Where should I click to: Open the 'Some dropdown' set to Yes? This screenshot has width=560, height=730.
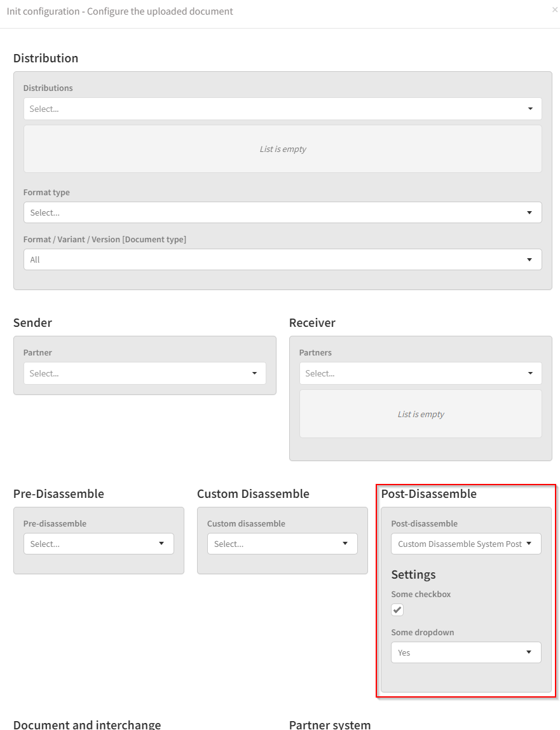pos(465,652)
